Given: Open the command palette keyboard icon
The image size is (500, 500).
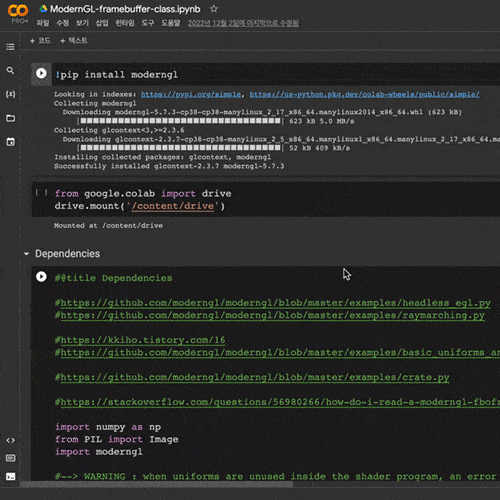Looking at the screenshot, I should coord(10,458).
